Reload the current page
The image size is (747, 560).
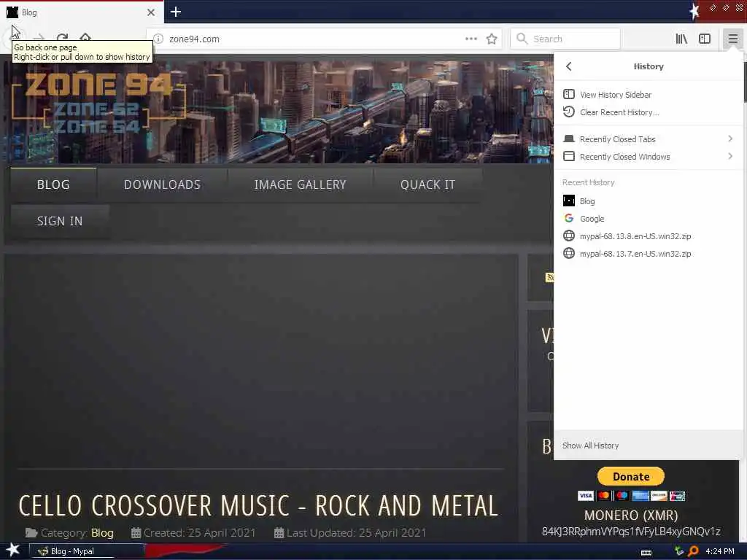pos(62,37)
